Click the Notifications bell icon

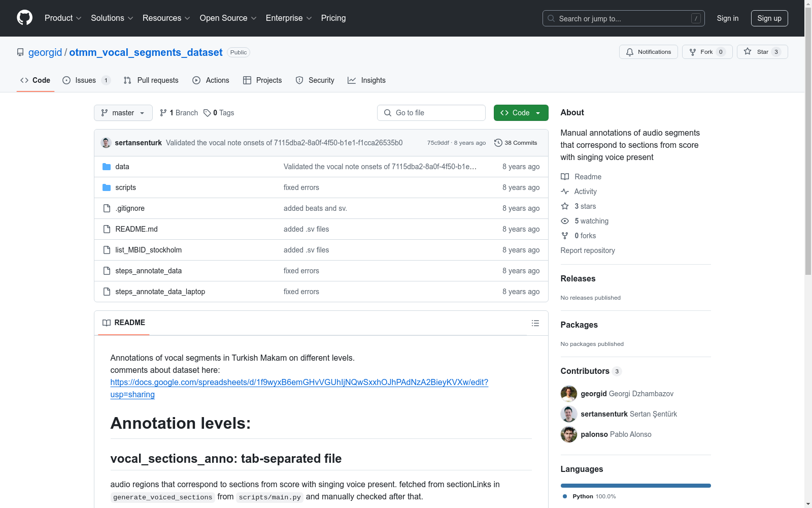click(630, 52)
